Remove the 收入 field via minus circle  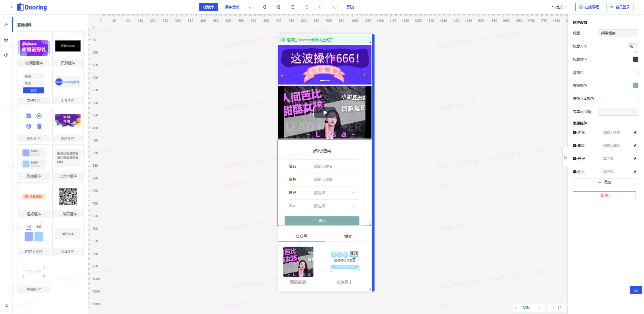coord(575,172)
